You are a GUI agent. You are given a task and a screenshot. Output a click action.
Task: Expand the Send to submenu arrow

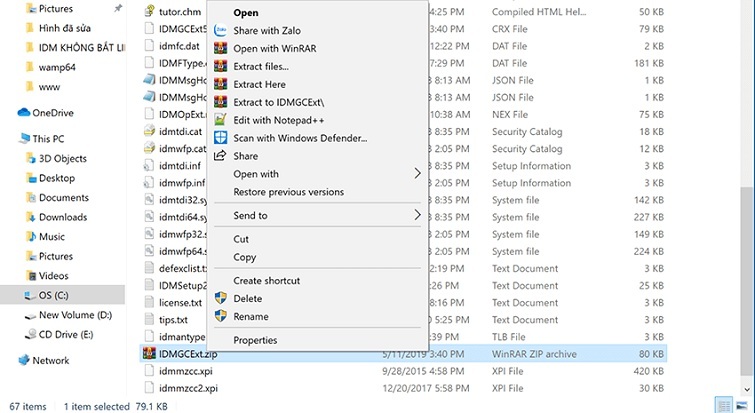417,215
